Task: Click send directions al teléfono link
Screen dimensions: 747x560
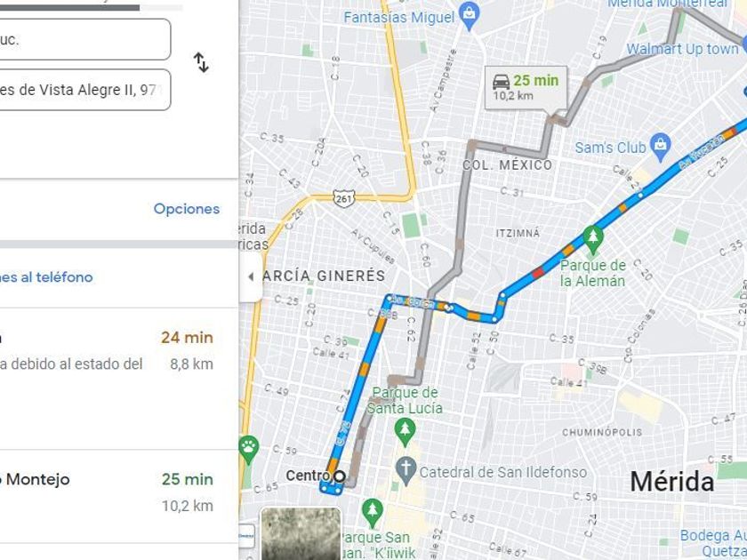Action: [x=46, y=277]
